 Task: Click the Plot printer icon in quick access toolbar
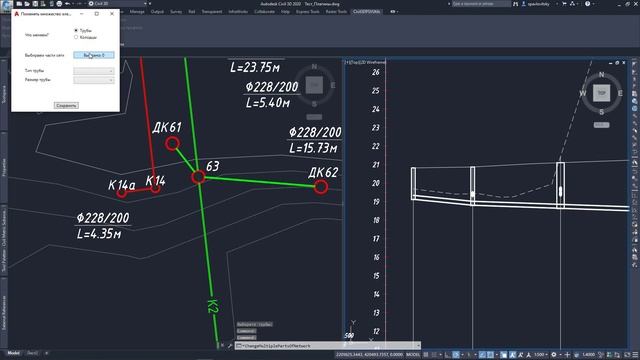[59, 4]
